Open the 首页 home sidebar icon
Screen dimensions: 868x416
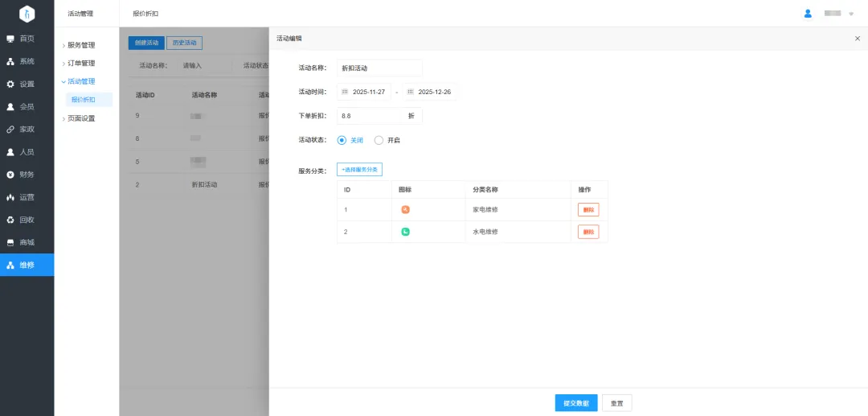tap(10, 39)
